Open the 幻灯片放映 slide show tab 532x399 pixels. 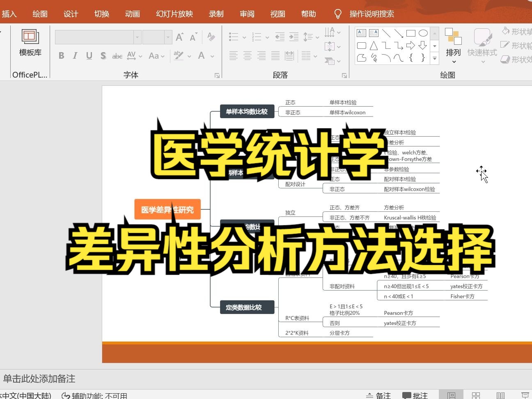(x=174, y=14)
